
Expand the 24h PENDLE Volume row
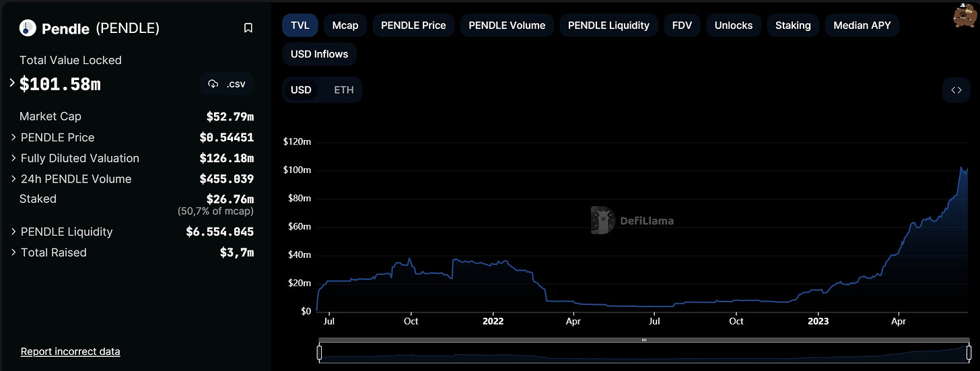13,179
